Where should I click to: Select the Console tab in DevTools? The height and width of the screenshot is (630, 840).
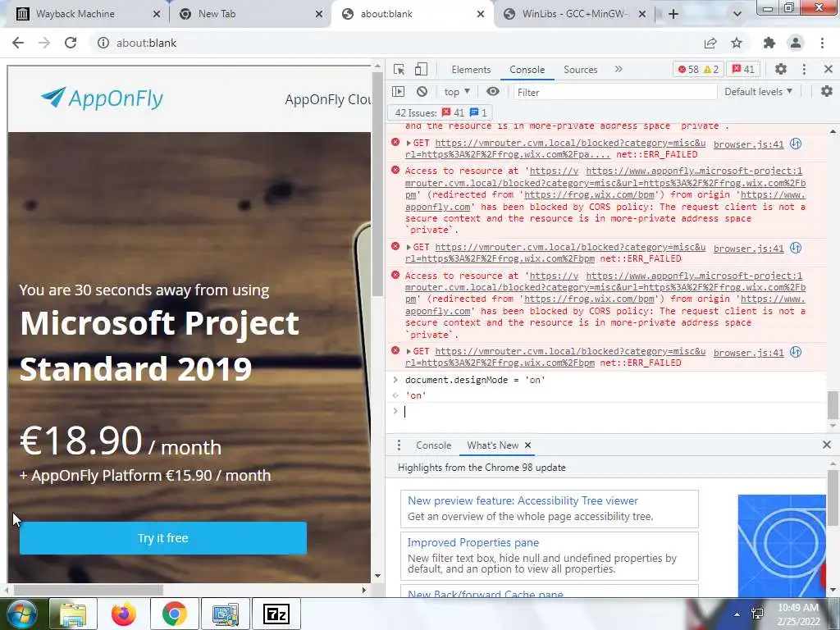(x=527, y=70)
